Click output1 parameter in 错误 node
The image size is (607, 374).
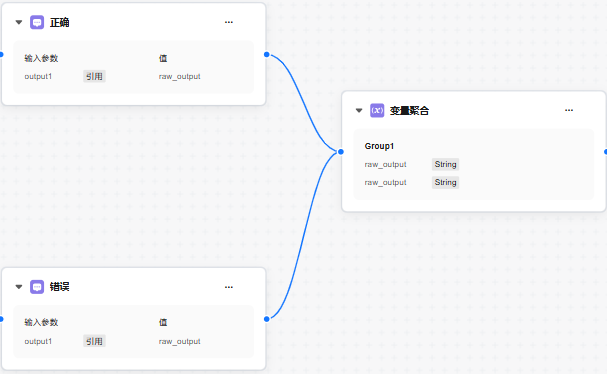click(x=38, y=341)
